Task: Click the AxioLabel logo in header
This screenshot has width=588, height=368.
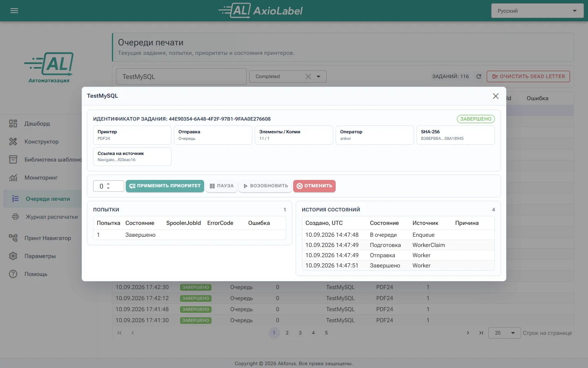Action: click(261, 11)
